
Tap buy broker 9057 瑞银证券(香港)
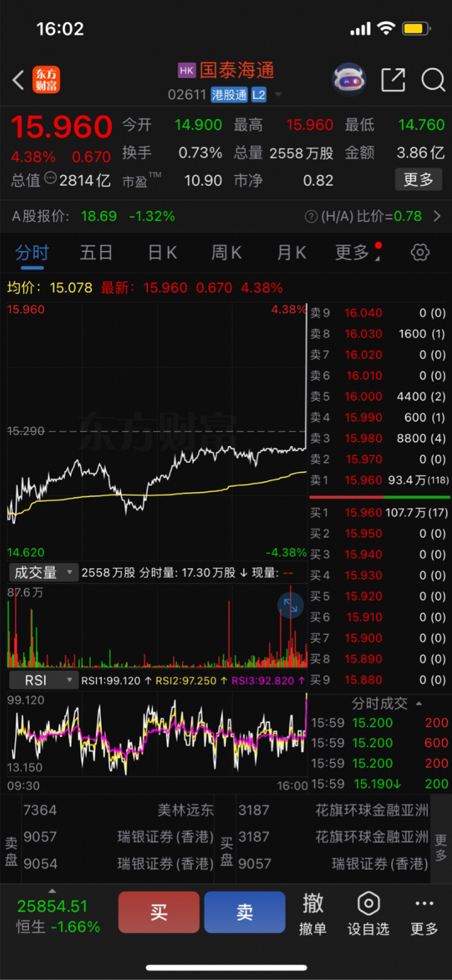coord(333,864)
